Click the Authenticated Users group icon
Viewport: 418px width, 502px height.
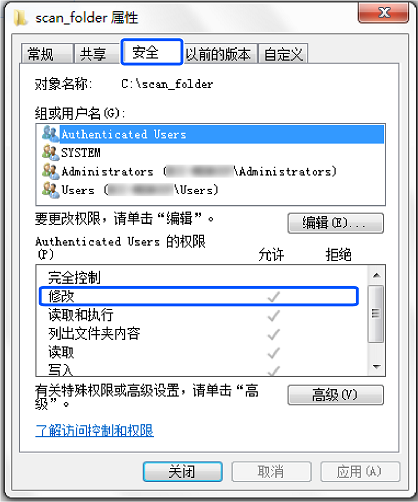click(50, 134)
